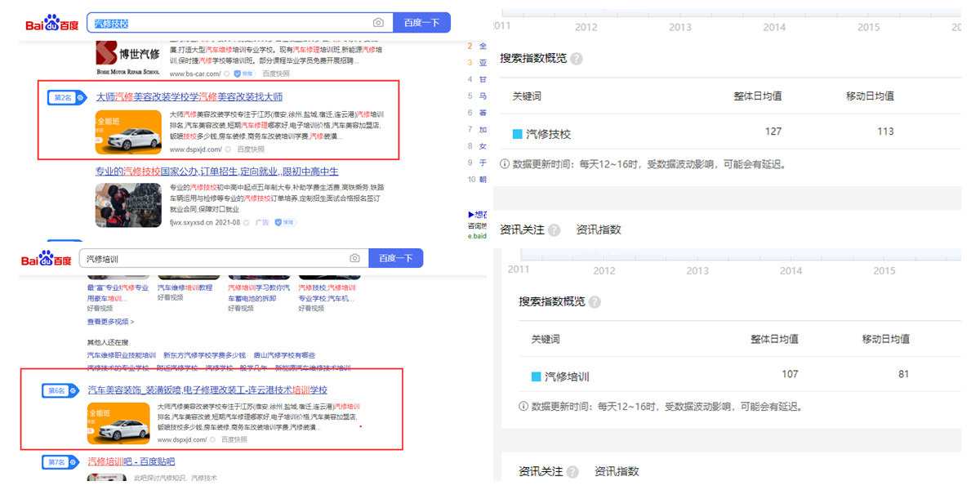This screenshot has width=980, height=490.
Task: Expand 查看更多视频 link
Action: click(110, 322)
